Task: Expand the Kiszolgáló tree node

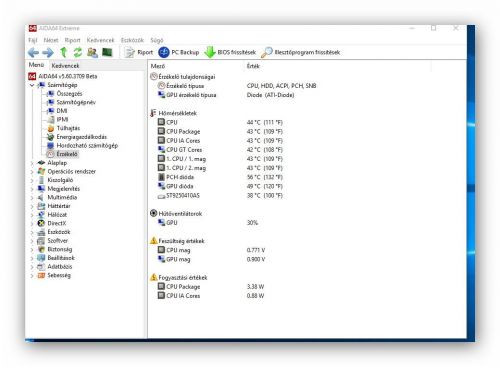Action: tap(32, 180)
